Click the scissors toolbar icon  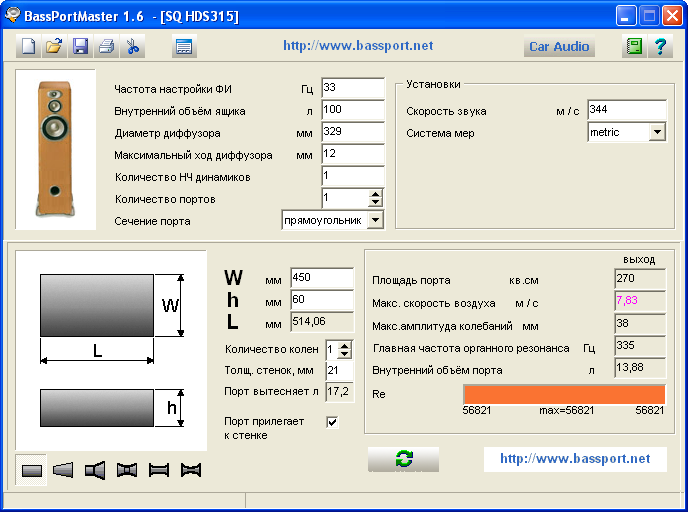(132, 46)
